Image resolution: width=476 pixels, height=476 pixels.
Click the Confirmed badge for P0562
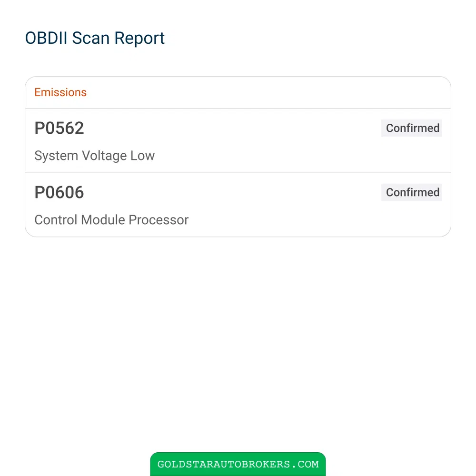(411, 128)
